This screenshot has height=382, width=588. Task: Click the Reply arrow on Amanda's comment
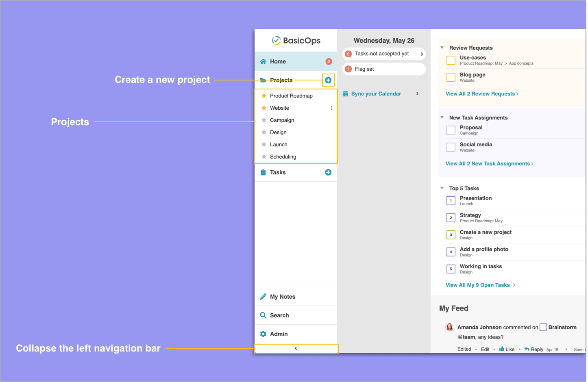pyautogui.click(x=527, y=349)
